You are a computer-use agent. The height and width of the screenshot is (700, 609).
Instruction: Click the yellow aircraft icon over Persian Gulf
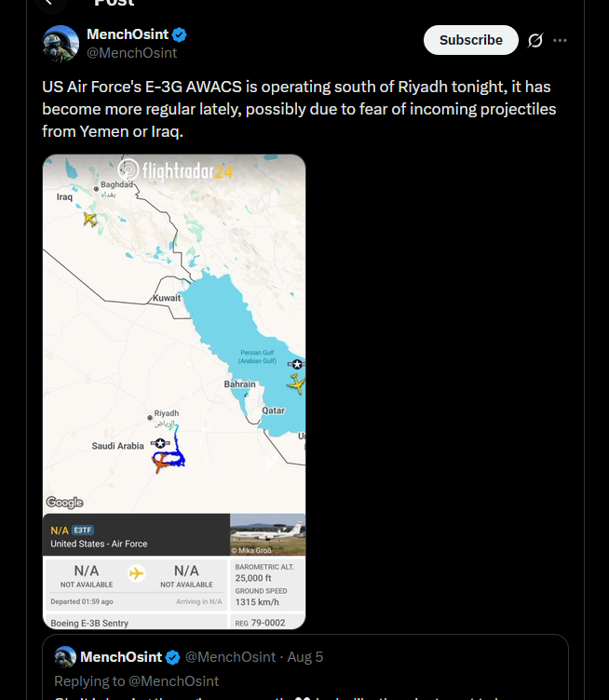(296, 384)
